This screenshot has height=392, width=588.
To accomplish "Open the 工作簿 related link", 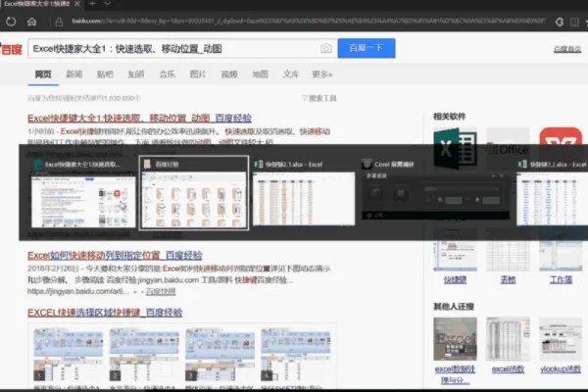I will pos(561,280).
